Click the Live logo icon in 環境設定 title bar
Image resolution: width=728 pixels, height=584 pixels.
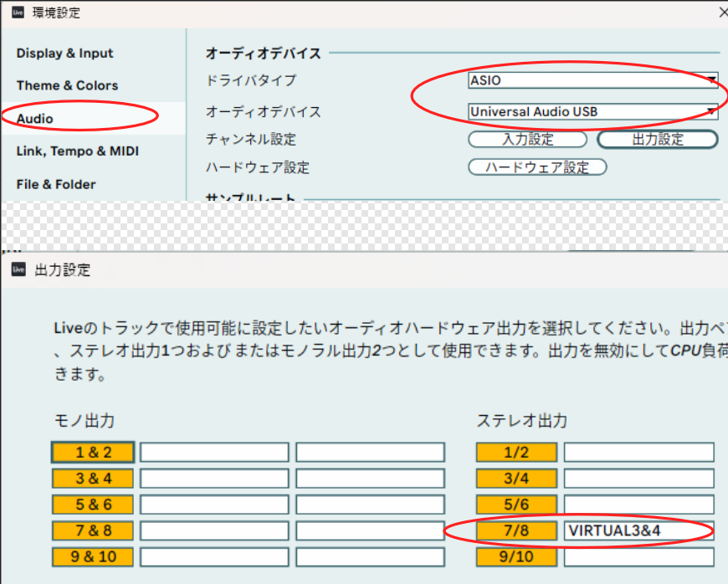(18, 13)
